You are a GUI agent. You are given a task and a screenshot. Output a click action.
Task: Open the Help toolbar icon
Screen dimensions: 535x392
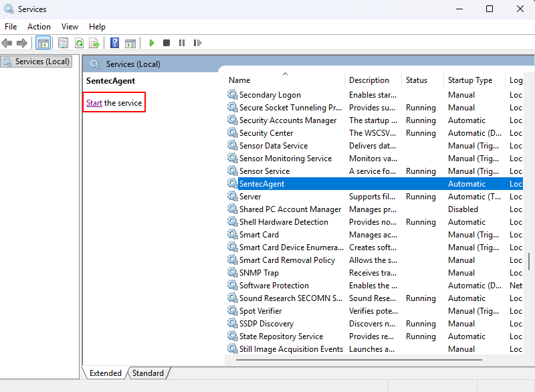[x=115, y=43]
